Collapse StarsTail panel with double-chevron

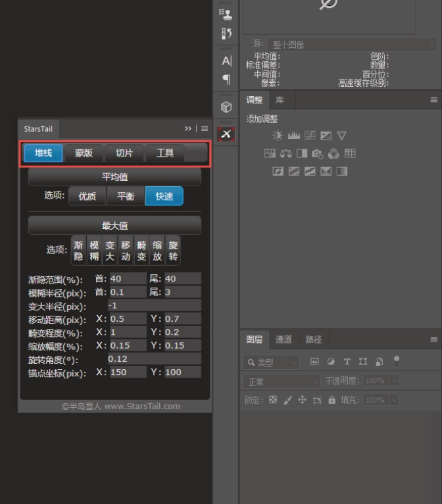pyautogui.click(x=188, y=128)
